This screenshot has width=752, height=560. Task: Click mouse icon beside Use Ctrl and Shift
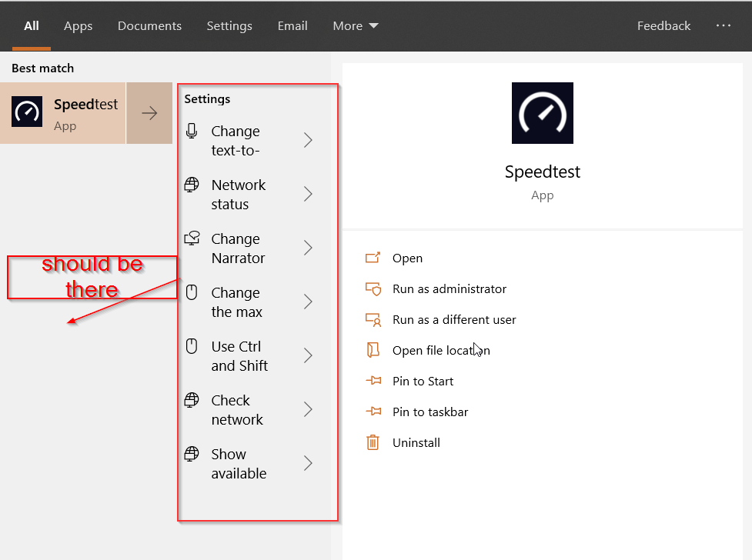192,346
